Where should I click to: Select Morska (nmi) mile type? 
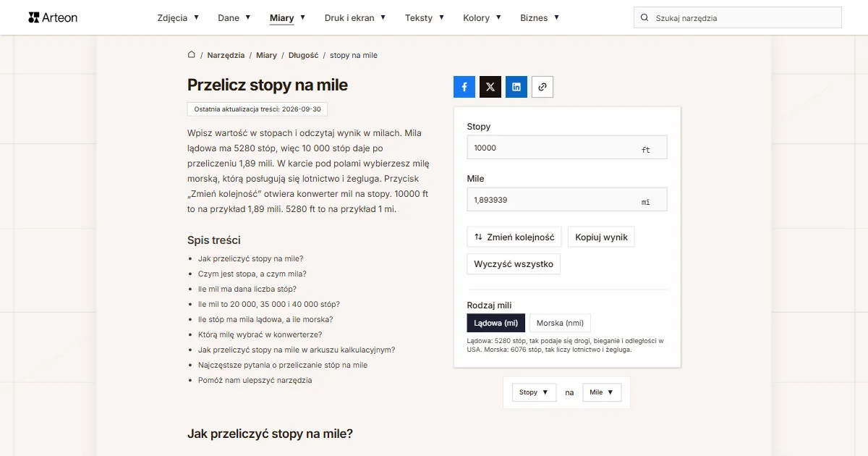click(560, 323)
